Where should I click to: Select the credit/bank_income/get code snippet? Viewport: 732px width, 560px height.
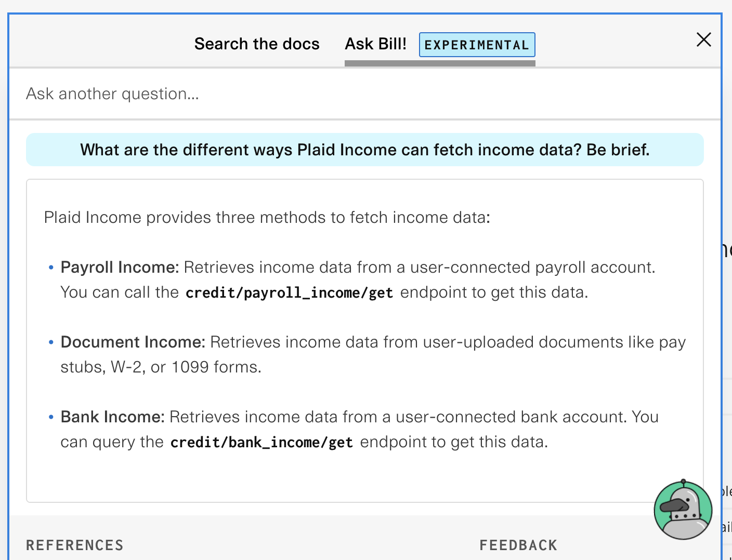tap(262, 442)
